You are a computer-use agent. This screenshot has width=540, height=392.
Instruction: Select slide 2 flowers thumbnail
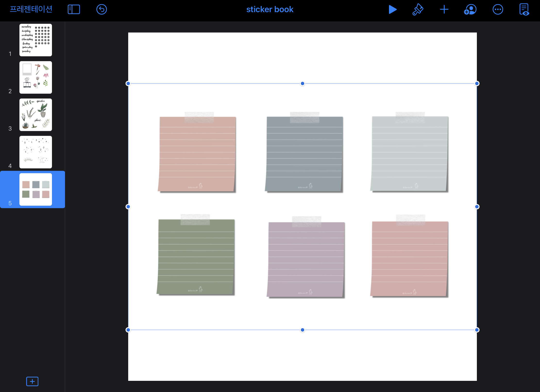(36, 77)
